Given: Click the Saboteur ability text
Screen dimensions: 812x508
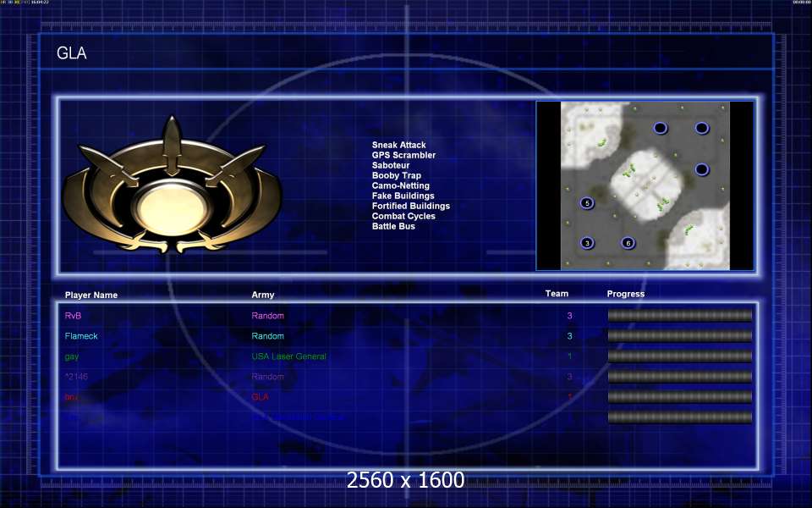Looking at the screenshot, I should point(391,165).
